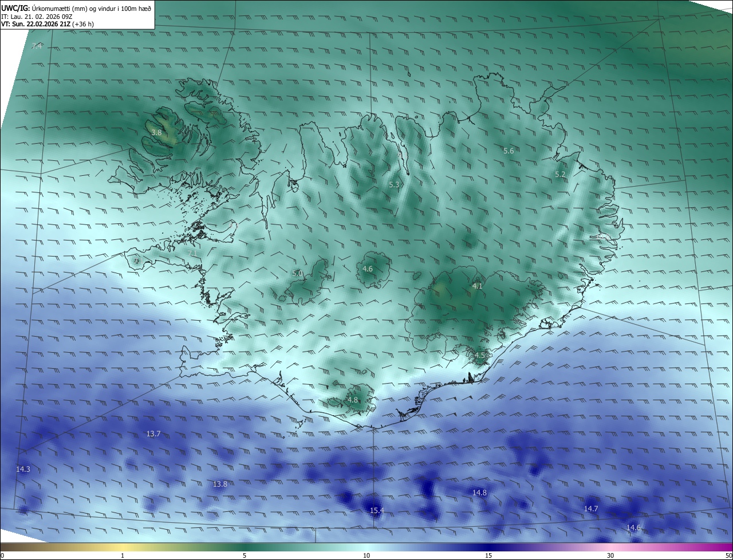Click the color scale tick label 1
Screen dimensions: 733x560
pos(123,555)
